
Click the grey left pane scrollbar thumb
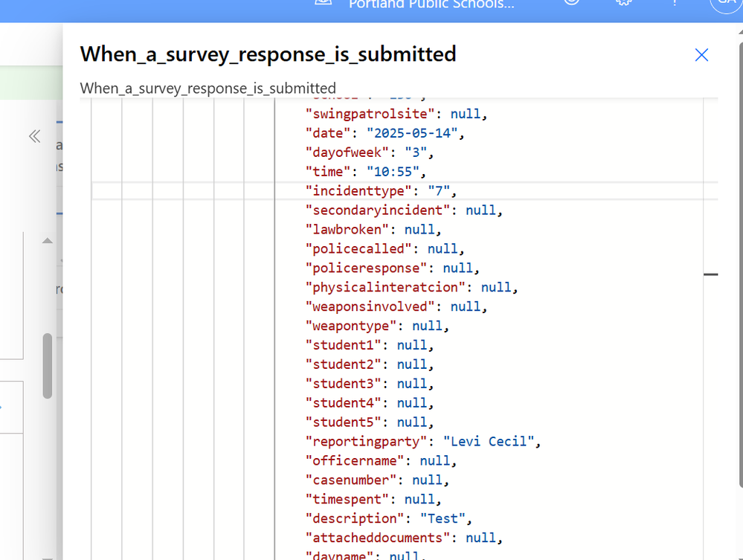point(48,364)
